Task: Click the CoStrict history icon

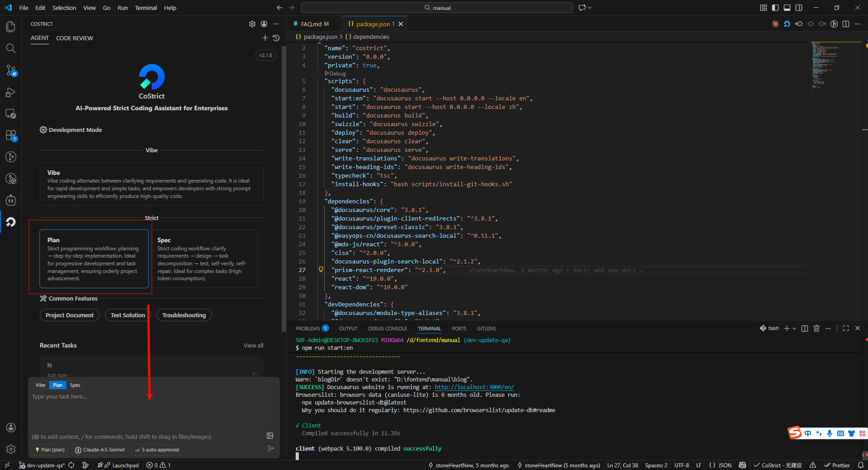Action: click(x=276, y=38)
